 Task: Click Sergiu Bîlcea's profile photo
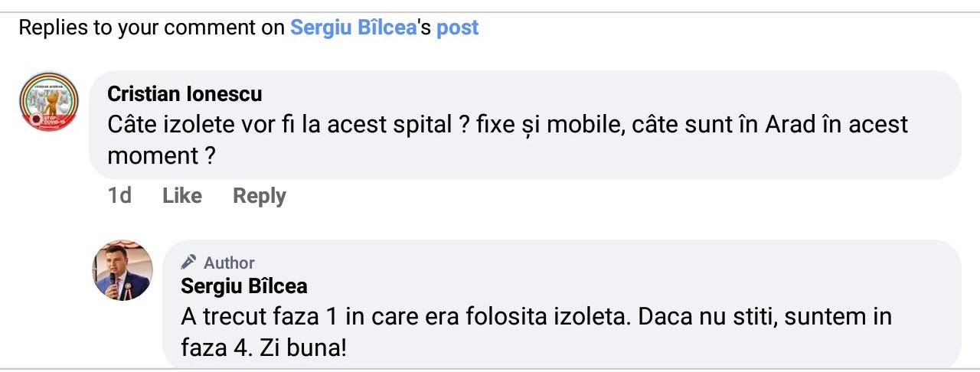tap(122, 269)
